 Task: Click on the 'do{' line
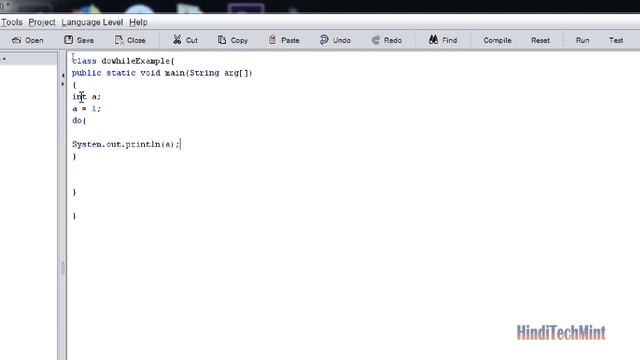pyautogui.click(x=79, y=120)
